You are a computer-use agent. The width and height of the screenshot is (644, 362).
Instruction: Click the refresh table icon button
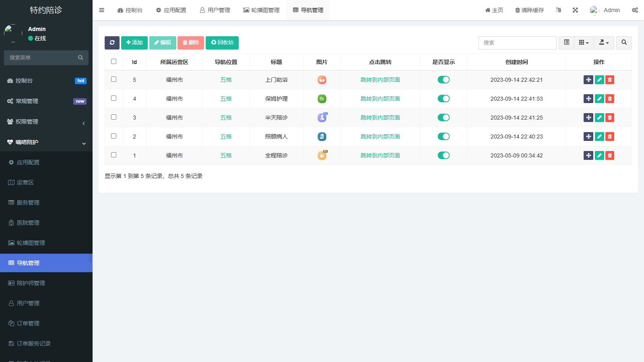point(112,43)
